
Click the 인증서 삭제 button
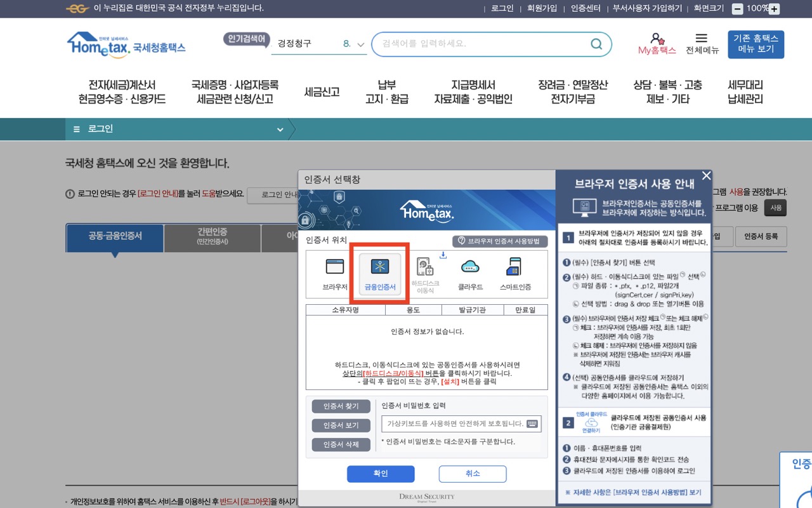[341, 444]
